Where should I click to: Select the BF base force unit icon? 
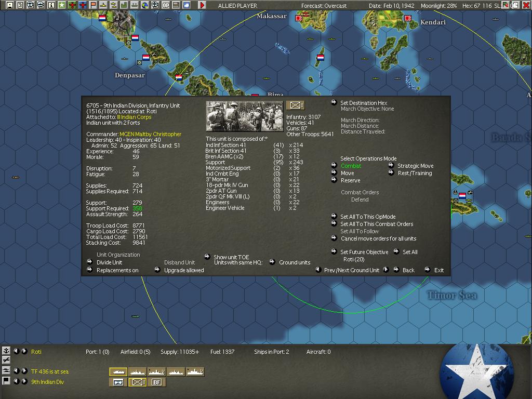pyautogui.click(x=156, y=382)
